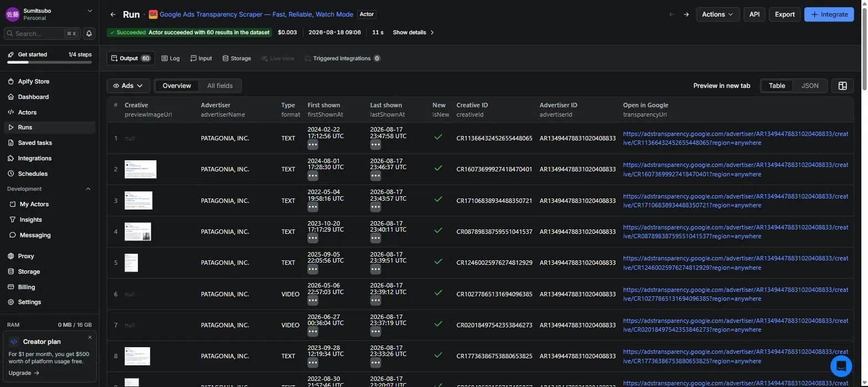Screen dimensions: 868x387
Task: Open Saved tasks in the sidebar
Action: coord(35,143)
